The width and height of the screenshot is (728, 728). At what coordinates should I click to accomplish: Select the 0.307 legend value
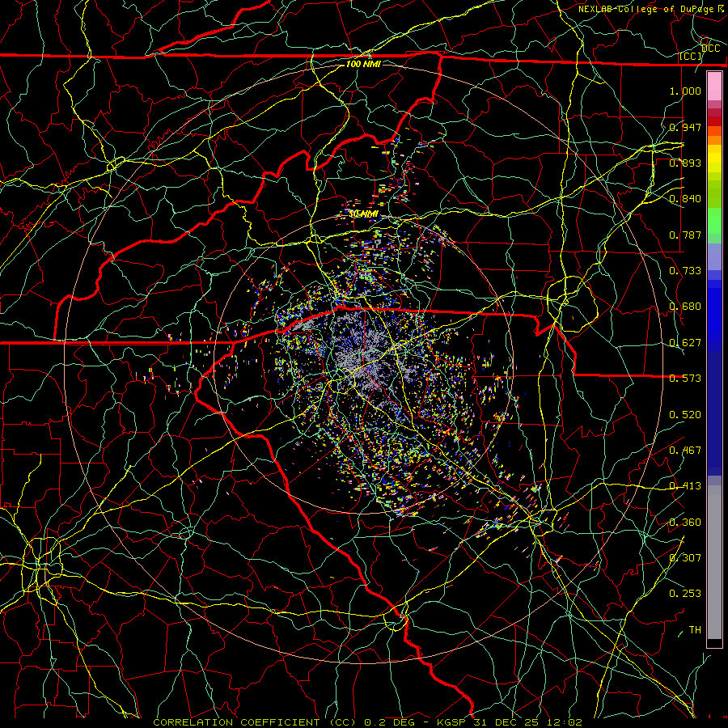pyautogui.click(x=685, y=558)
